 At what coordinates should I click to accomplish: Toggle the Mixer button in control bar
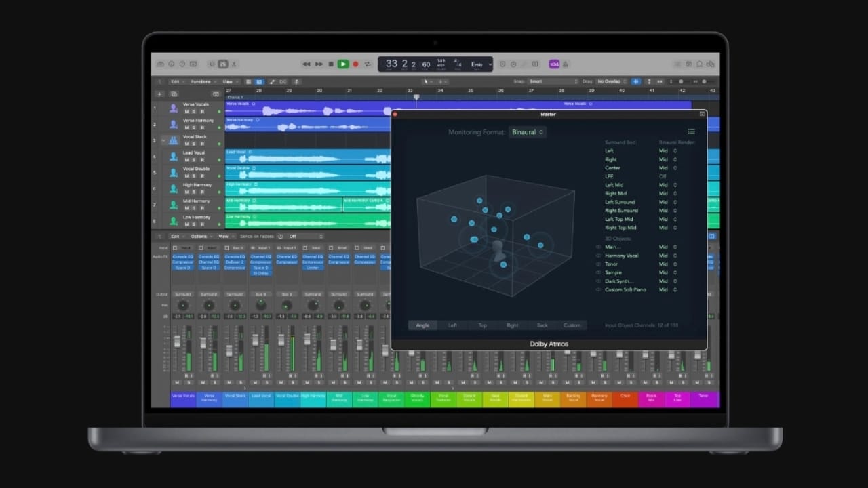pos(223,64)
